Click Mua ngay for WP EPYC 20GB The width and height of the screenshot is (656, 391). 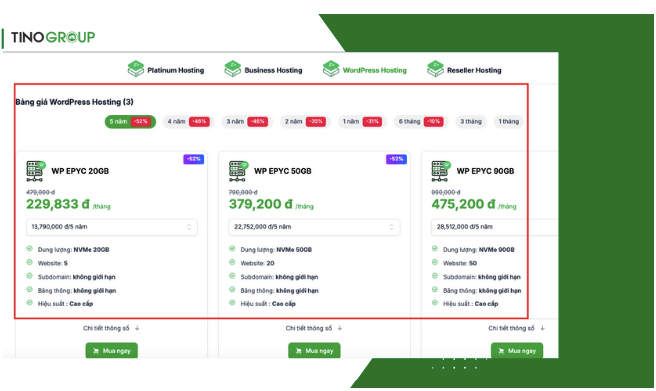[x=112, y=350]
